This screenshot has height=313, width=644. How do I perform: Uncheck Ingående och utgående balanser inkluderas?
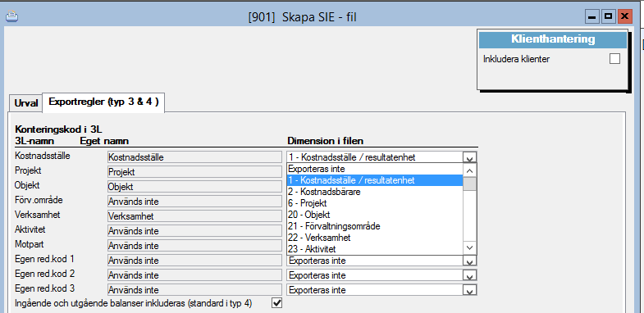[x=277, y=303]
